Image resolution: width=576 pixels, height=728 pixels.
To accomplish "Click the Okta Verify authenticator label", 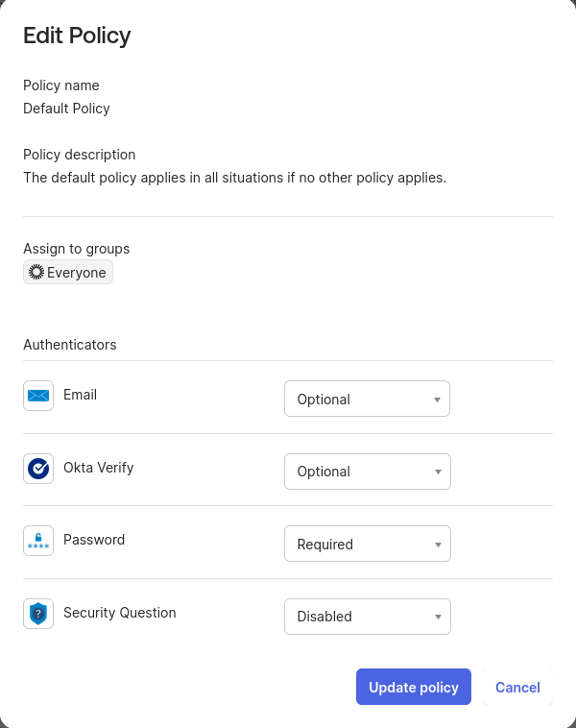I will 98,468.
